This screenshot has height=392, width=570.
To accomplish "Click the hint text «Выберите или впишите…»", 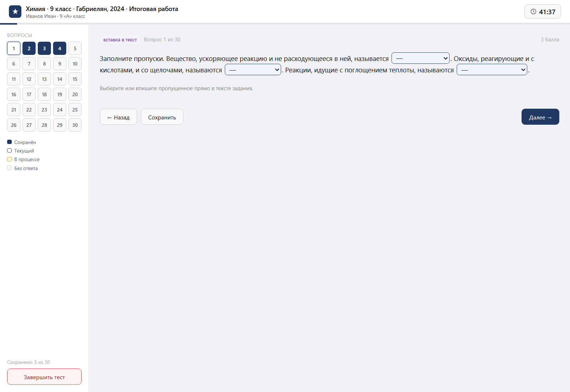I will [176, 88].
